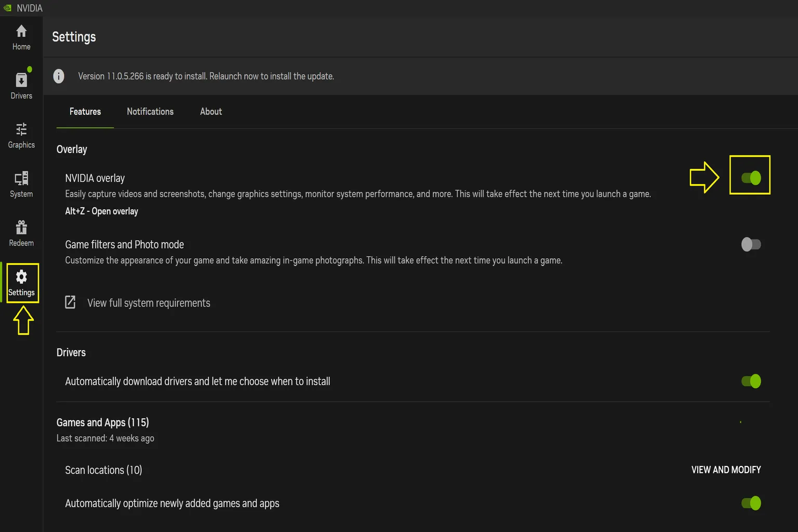Open the Redeem gift icon
798x532 pixels.
(x=21, y=227)
